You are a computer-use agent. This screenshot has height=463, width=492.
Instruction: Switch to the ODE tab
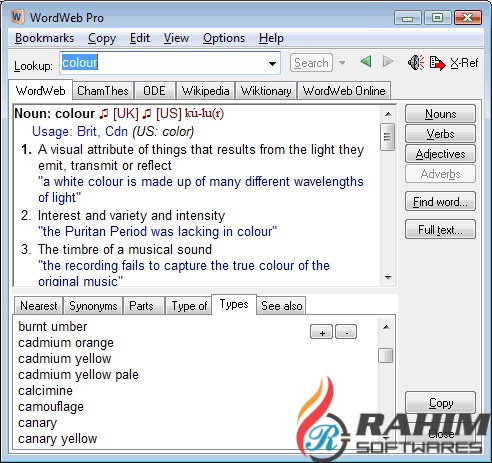coord(154,91)
